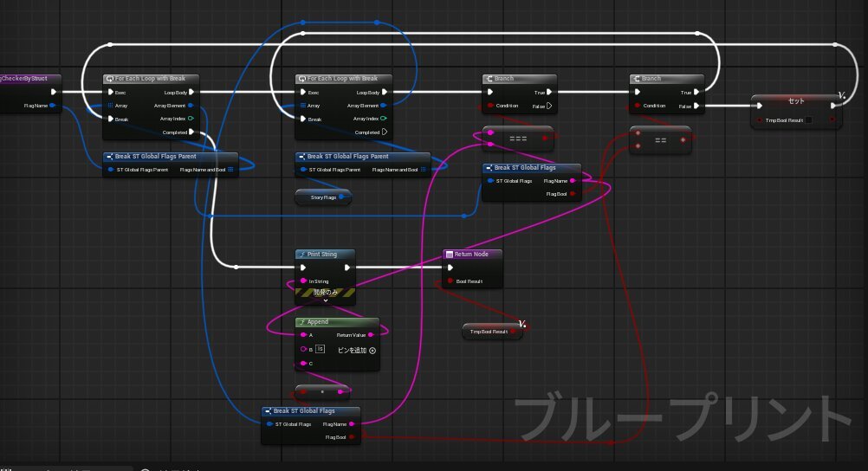Click the Condition pin on the second Branch node
The image size is (868, 471).
(638, 106)
